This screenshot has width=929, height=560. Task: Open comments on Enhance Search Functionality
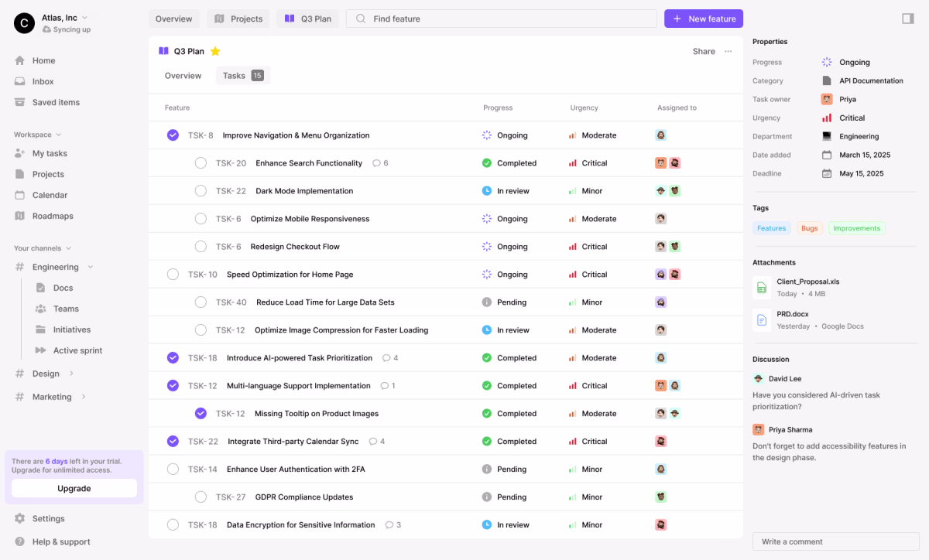380,163
